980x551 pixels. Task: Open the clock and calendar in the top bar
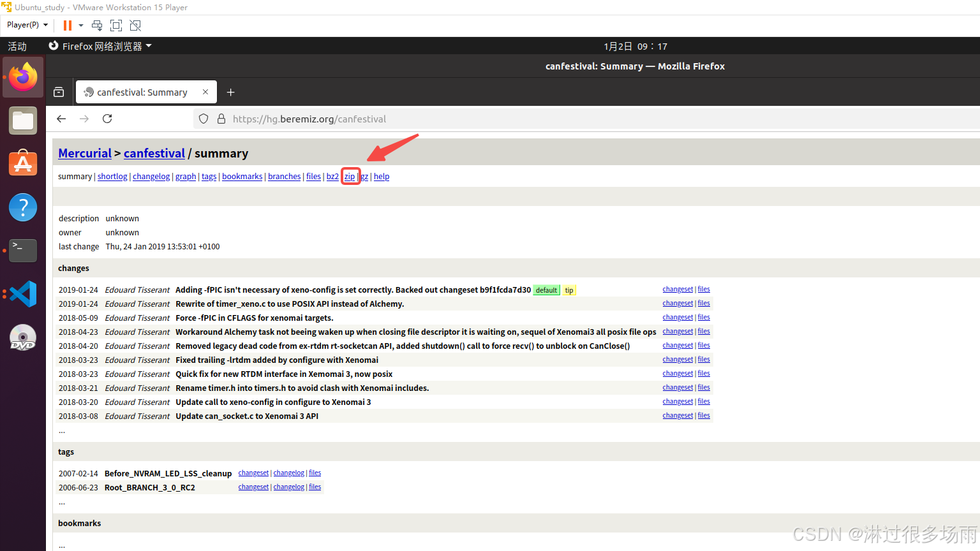click(635, 47)
